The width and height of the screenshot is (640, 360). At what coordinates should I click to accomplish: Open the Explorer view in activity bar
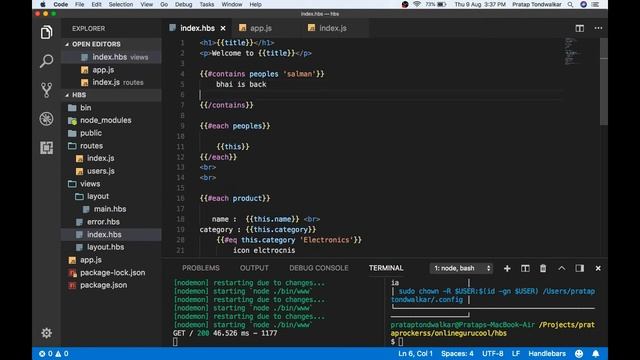coord(47,32)
